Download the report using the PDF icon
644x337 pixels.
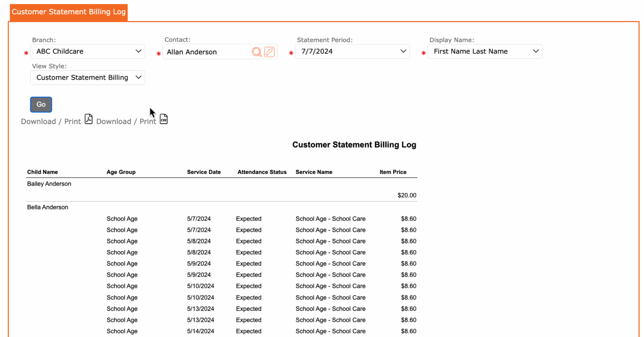[89, 120]
